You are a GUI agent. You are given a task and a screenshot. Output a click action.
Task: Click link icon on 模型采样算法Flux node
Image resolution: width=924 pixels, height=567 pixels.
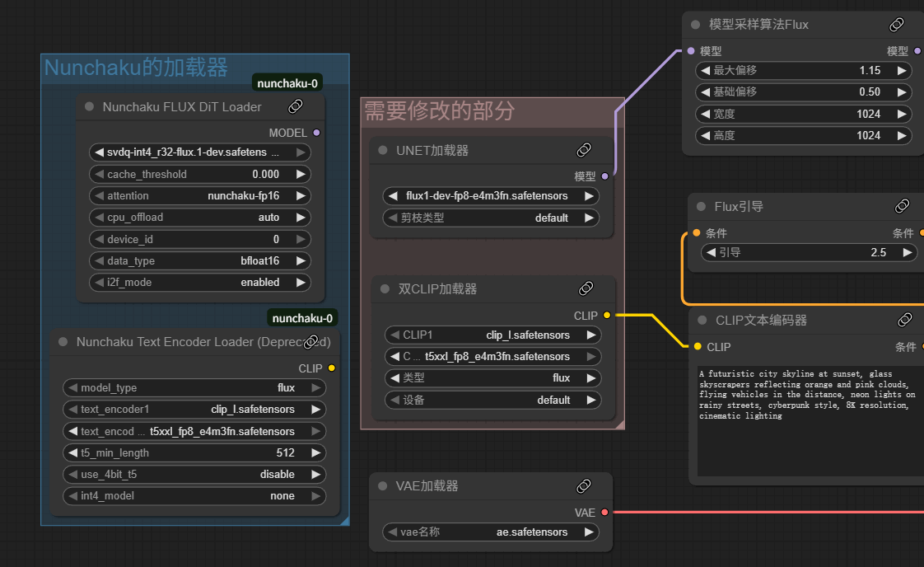[897, 25]
